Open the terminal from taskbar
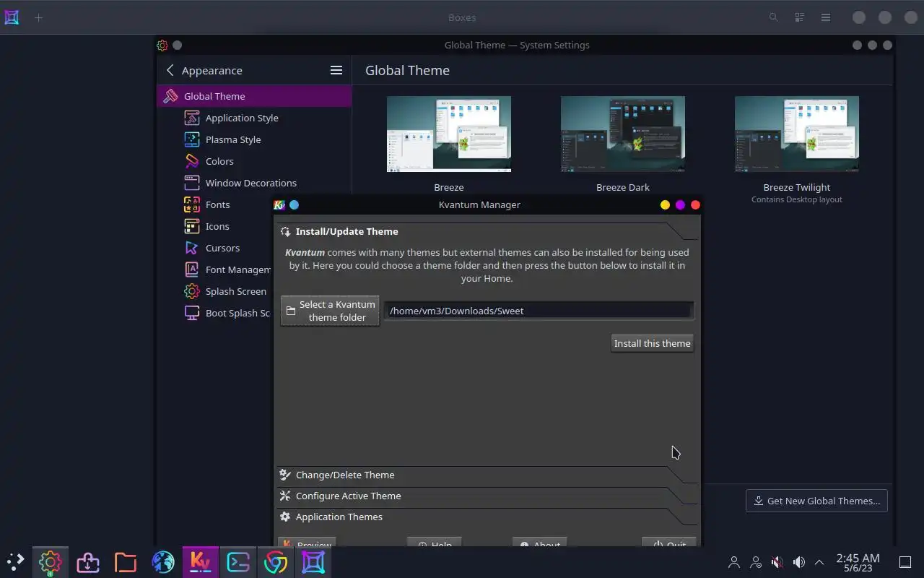The width and height of the screenshot is (924, 578). coord(237,561)
